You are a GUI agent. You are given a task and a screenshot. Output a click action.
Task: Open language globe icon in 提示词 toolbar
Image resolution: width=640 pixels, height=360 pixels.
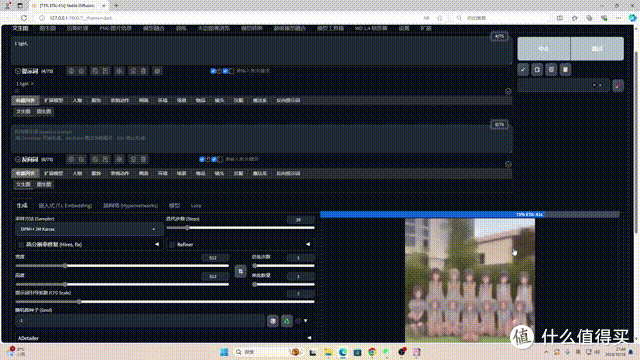click(x=71, y=71)
